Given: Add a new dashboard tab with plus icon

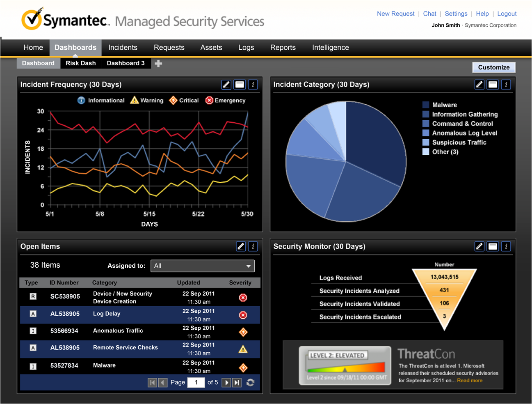Looking at the screenshot, I should (158, 63).
